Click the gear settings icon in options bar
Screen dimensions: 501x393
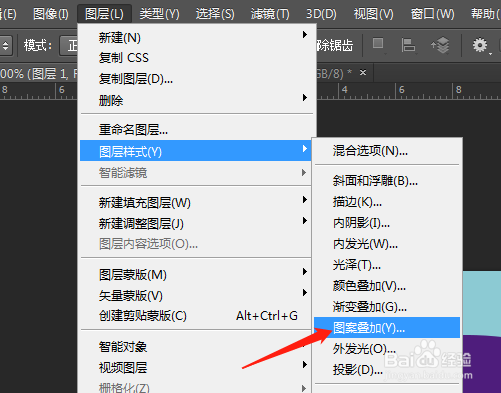coord(480,45)
